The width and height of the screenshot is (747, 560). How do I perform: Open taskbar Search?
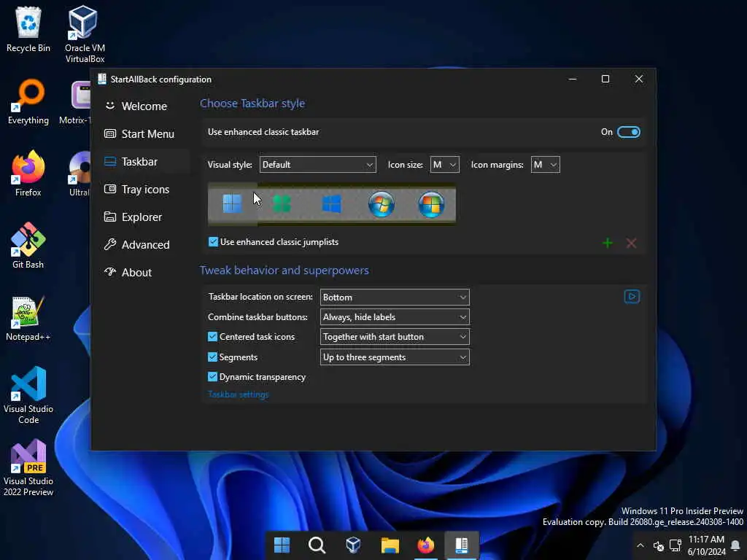(x=317, y=545)
